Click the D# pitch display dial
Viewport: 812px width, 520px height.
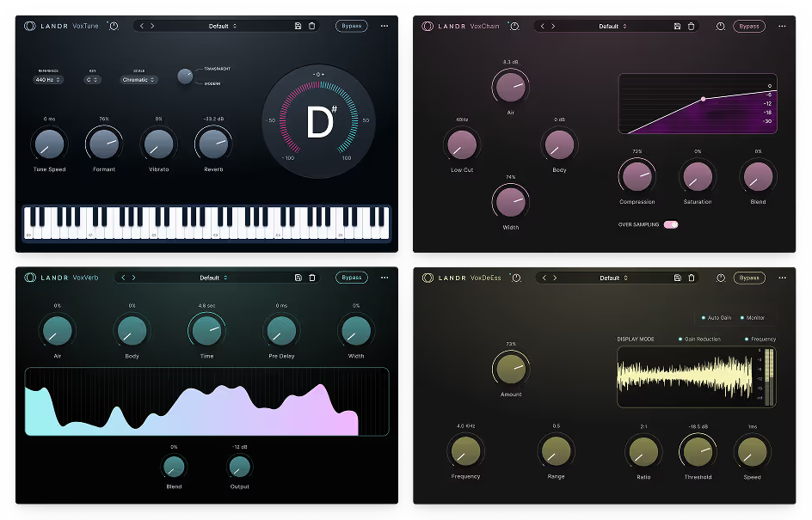[319, 121]
